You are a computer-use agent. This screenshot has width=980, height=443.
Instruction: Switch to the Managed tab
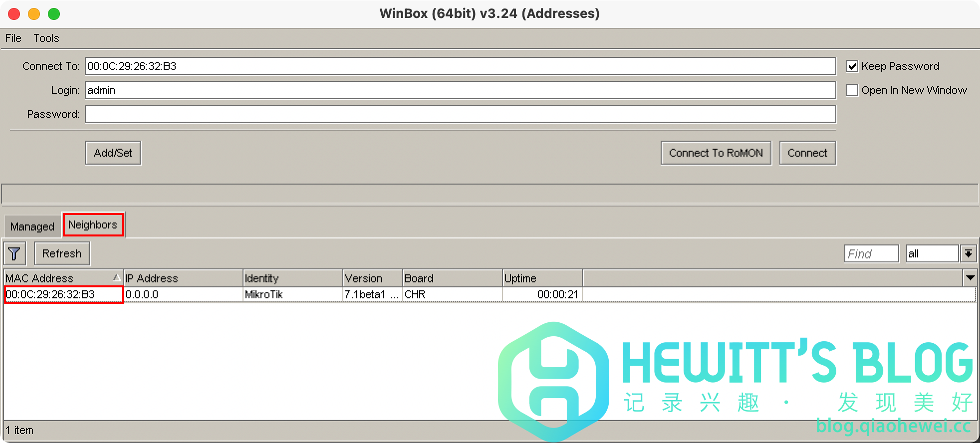pyautogui.click(x=32, y=226)
